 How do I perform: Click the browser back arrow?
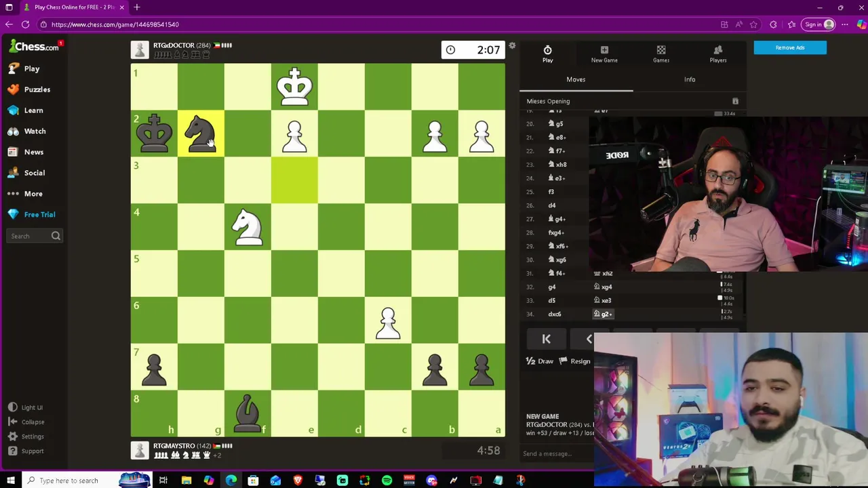(9, 24)
